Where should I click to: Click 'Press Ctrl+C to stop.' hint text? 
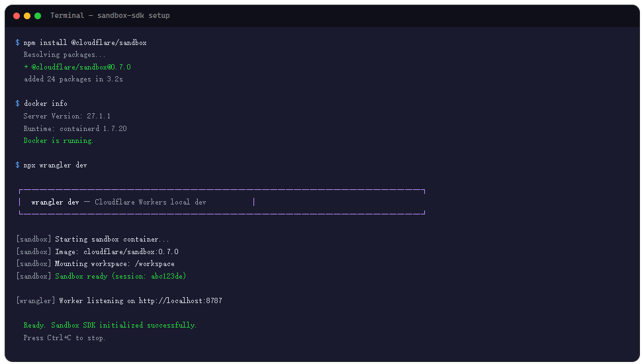click(x=64, y=338)
